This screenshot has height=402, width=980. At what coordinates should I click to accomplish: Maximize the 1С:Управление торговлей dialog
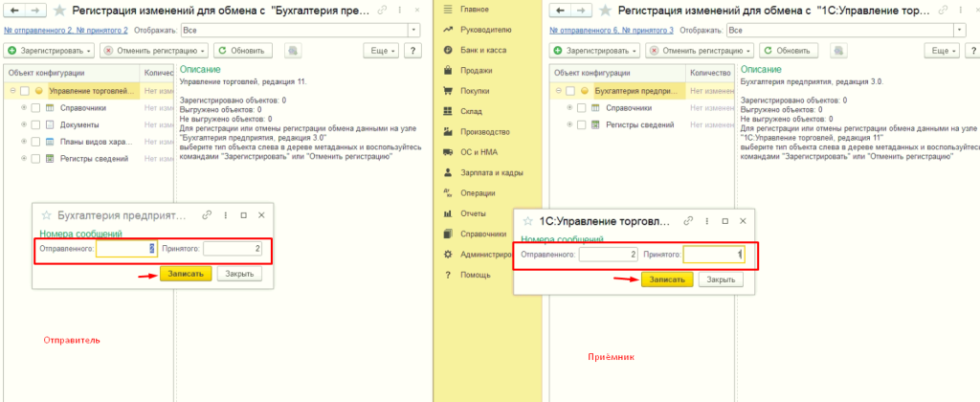725,221
